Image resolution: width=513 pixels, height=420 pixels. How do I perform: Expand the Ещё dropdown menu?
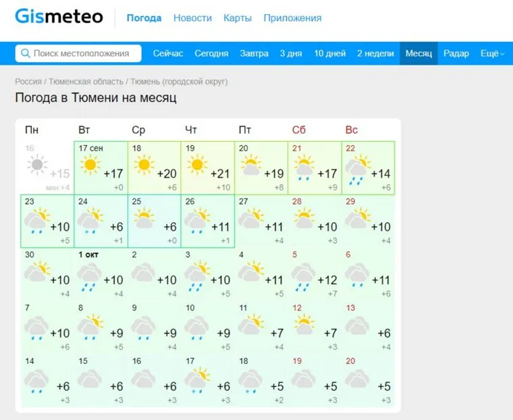[491, 53]
